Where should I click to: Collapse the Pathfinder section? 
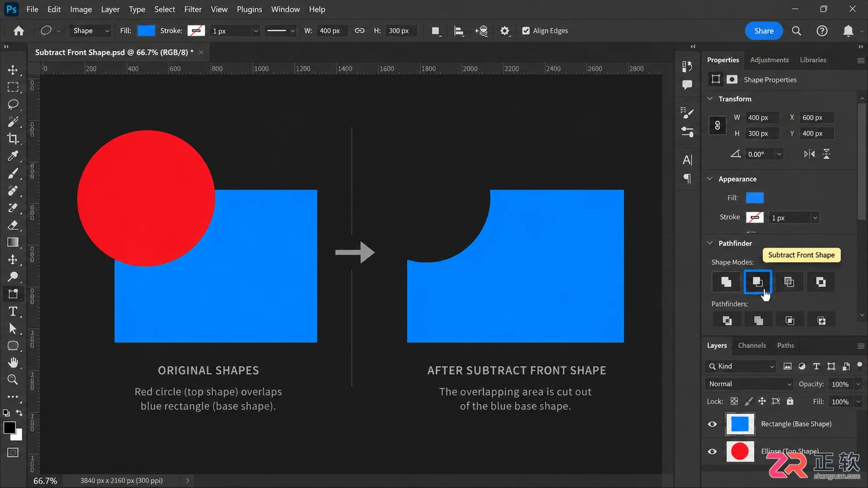(710, 243)
